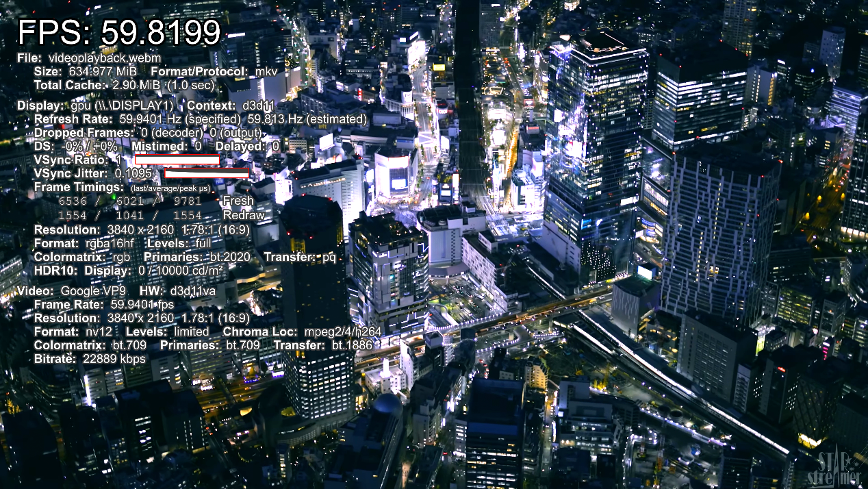Click the Context value d3d11
This screenshot has height=489, width=868.
click(x=259, y=105)
